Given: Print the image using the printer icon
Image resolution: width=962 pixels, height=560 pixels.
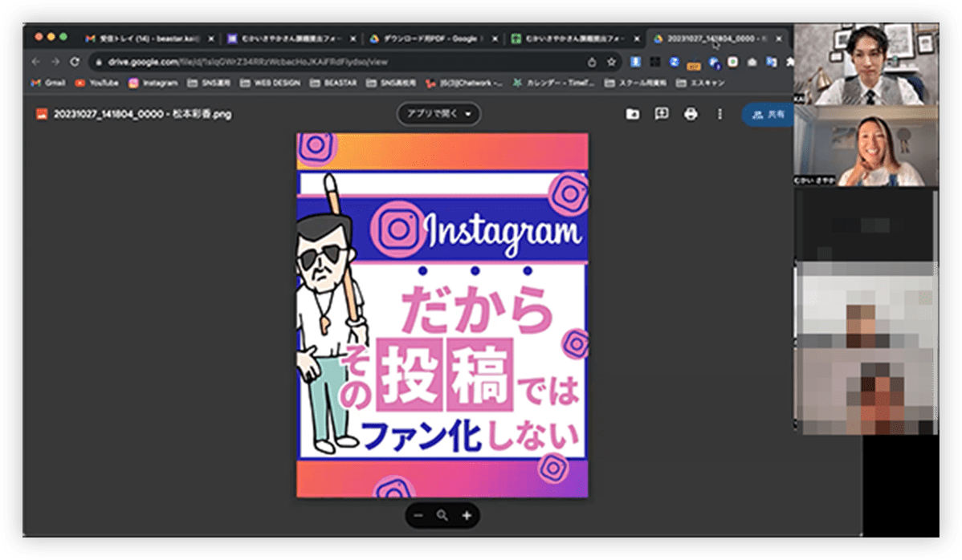Looking at the screenshot, I should [691, 115].
